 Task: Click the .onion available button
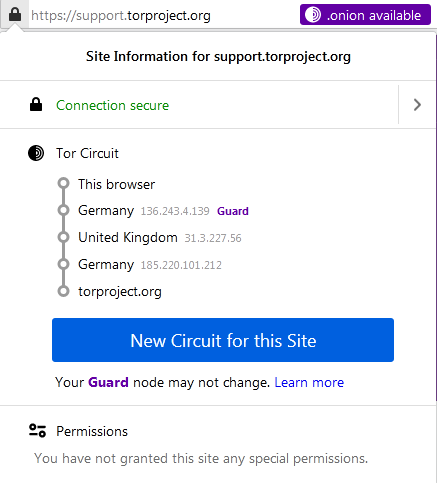tap(365, 15)
